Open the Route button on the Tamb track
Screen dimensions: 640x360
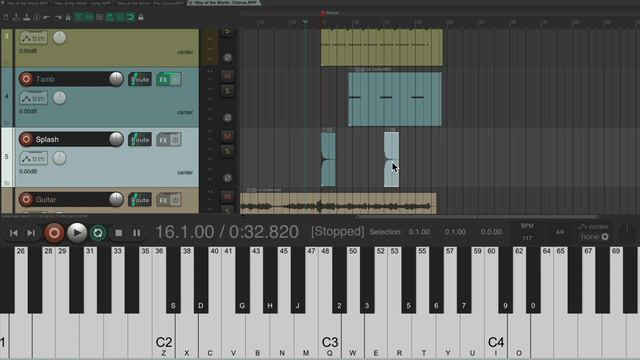point(140,79)
